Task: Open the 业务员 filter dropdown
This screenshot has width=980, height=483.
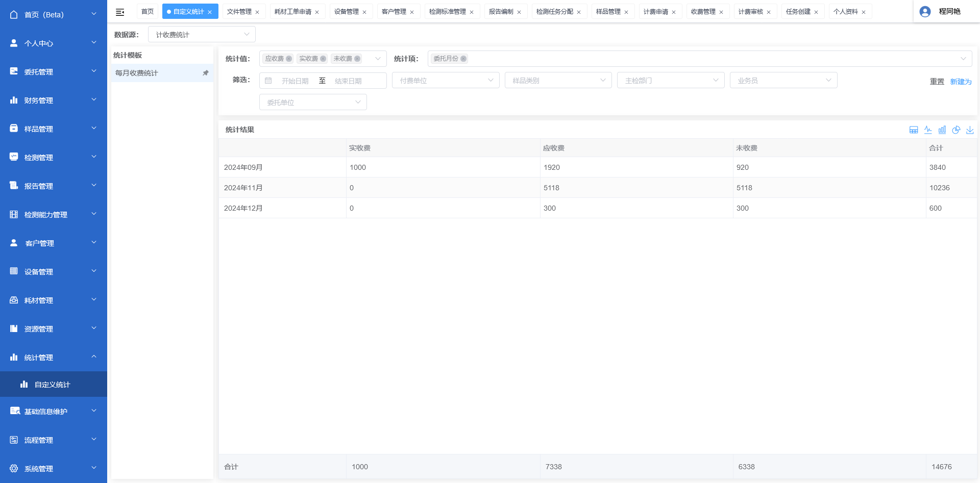Action: (x=783, y=80)
